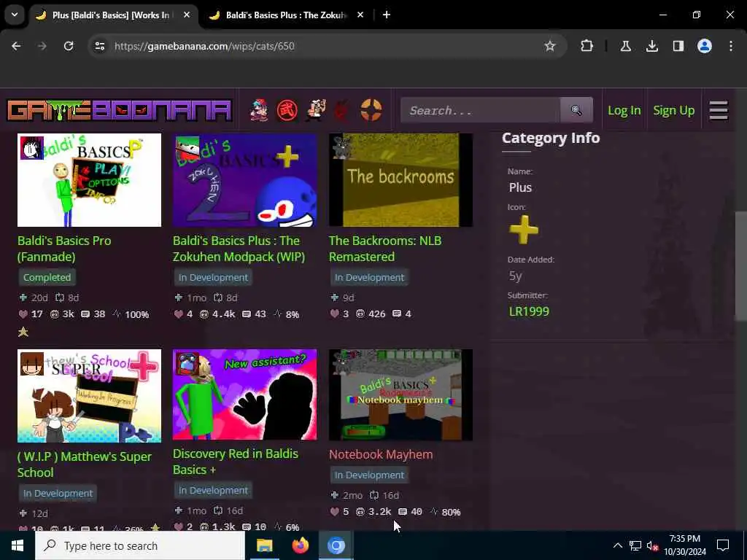Click Matthew's Super School thumbnail

pyautogui.click(x=89, y=396)
